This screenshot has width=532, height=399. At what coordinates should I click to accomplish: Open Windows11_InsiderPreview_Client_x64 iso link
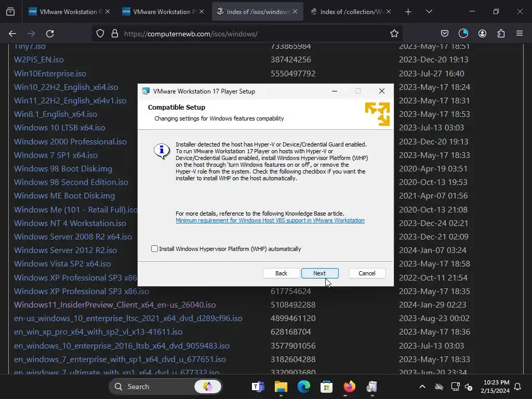(115, 304)
